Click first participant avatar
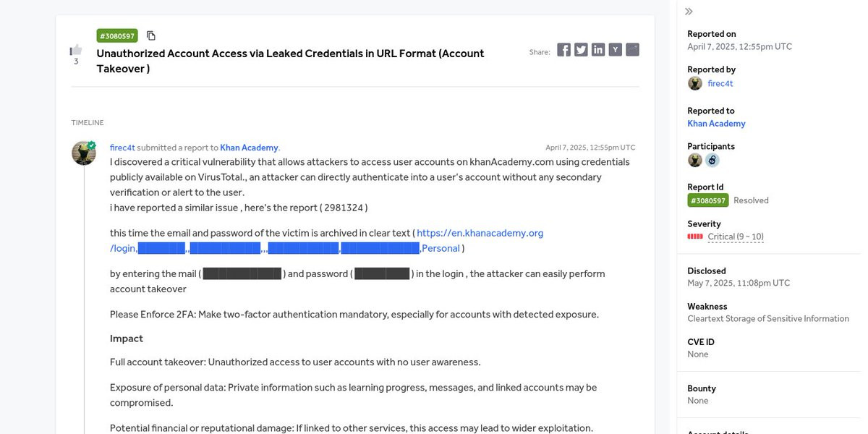 click(x=695, y=161)
